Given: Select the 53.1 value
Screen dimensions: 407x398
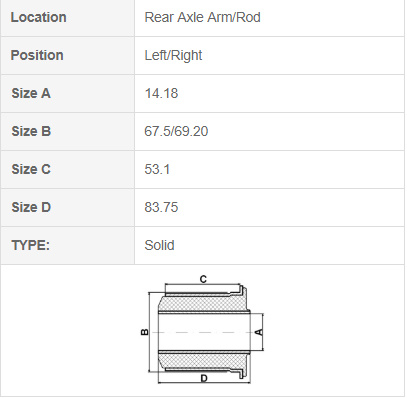Looking at the screenshot, I should (157, 169).
